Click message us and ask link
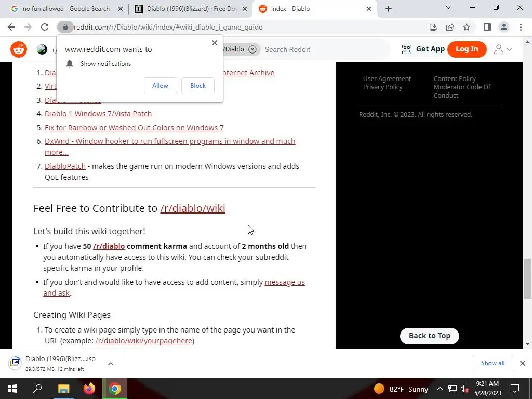The height and width of the screenshot is (399, 532). point(285,282)
